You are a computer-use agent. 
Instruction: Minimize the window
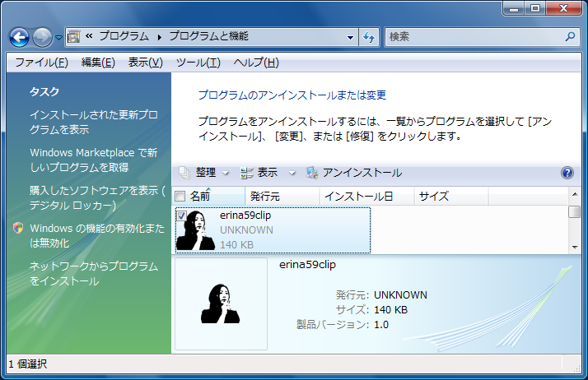point(514,8)
